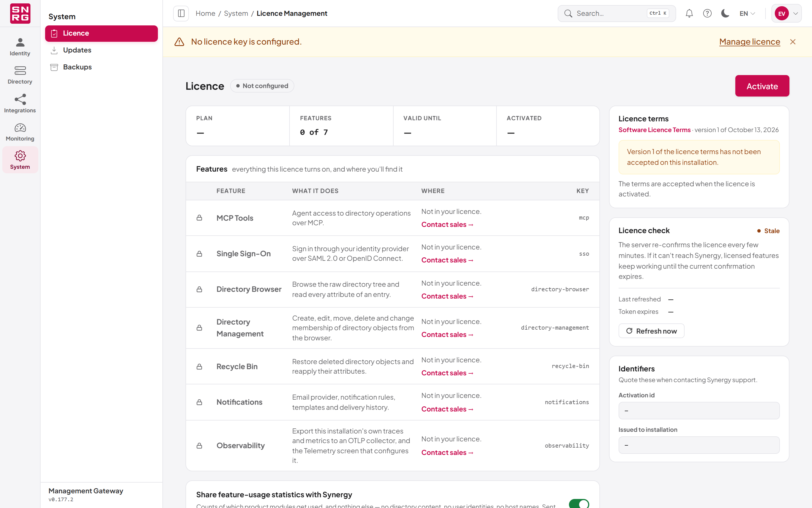The width and height of the screenshot is (812, 508).
Task: Click Contact sales for Notifications
Action: click(x=447, y=409)
